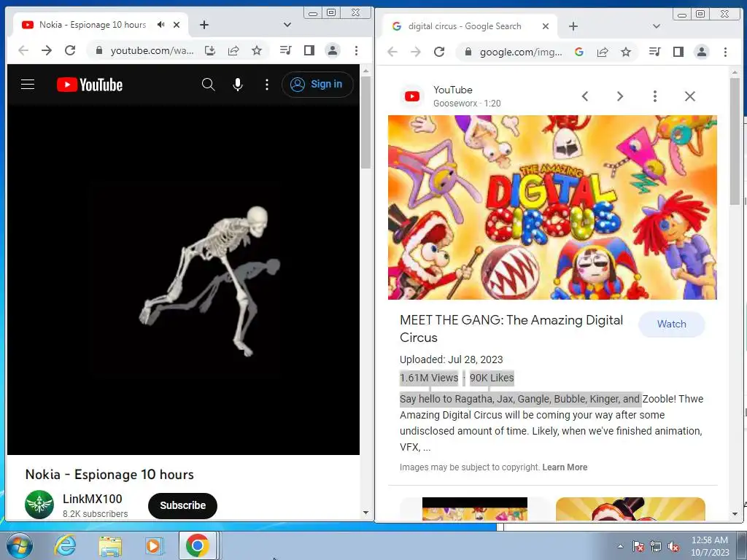Image resolution: width=747 pixels, height=560 pixels.
Task: Click the install app icon in the YouTube address bar
Action: pos(210,50)
